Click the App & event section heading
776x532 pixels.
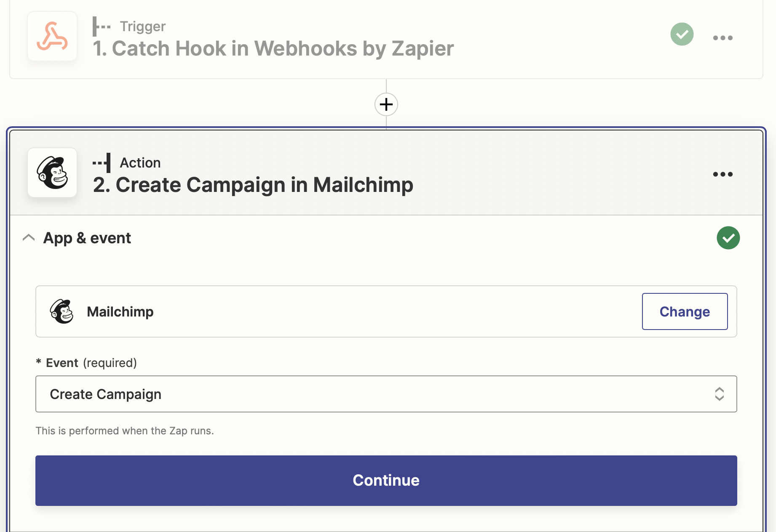click(x=87, y=238)
